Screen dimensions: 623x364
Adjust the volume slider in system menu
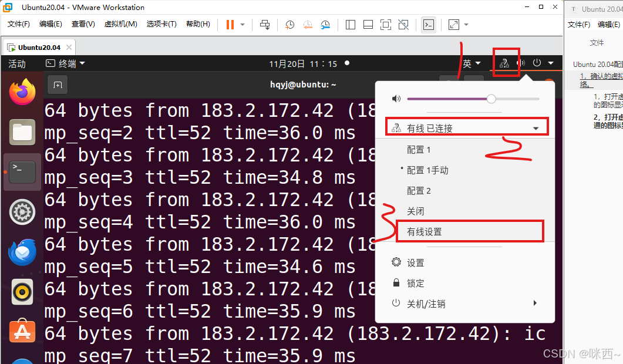click(x=473, y=99)
